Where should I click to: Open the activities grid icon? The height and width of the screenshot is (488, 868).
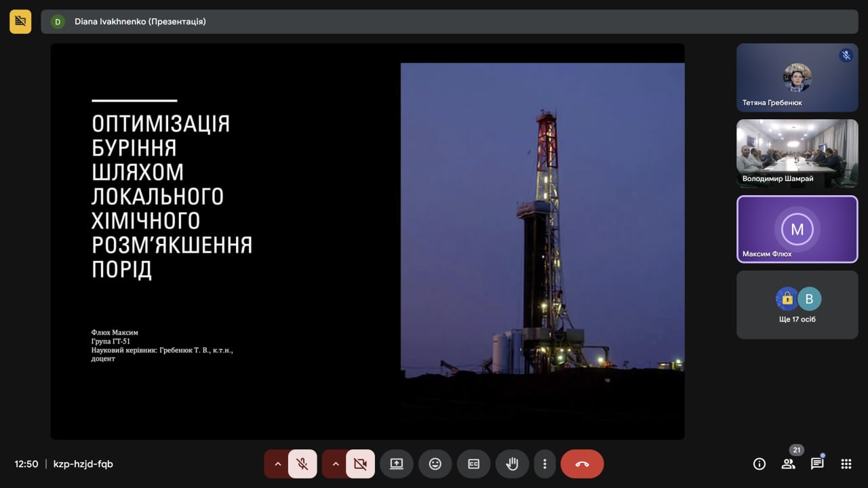tap(846, 464)
